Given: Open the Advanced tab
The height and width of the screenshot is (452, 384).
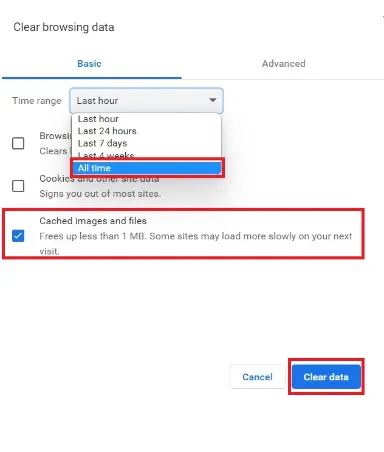Looking at the screenshot, I should pyautogui.click(x=283, y=64).
